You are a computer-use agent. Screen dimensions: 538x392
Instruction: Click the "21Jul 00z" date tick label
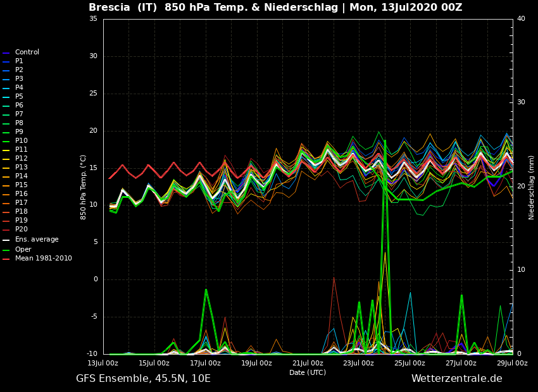tap(308, 363)
